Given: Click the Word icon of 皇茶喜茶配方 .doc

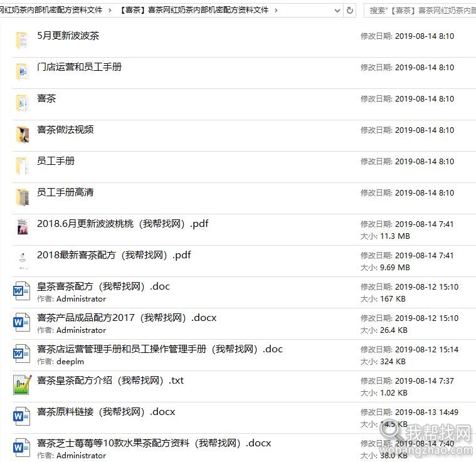Looking at the screenshot, I should coord(21,291).
